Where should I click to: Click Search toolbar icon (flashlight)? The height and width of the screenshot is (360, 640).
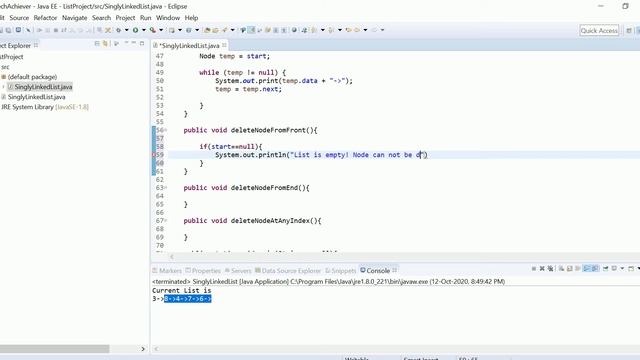224,30
